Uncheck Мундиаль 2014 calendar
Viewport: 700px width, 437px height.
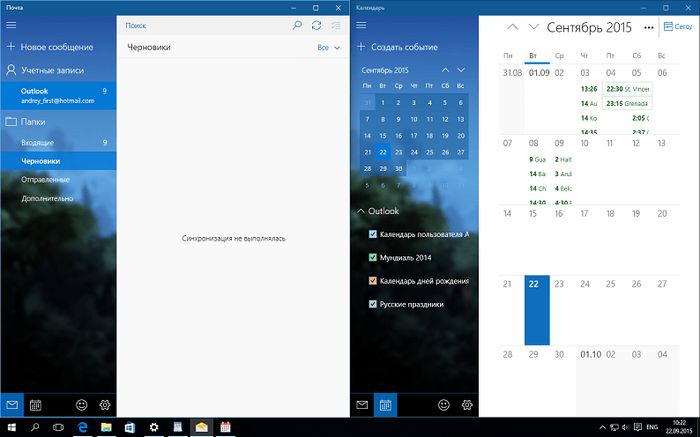pos(373,257)
